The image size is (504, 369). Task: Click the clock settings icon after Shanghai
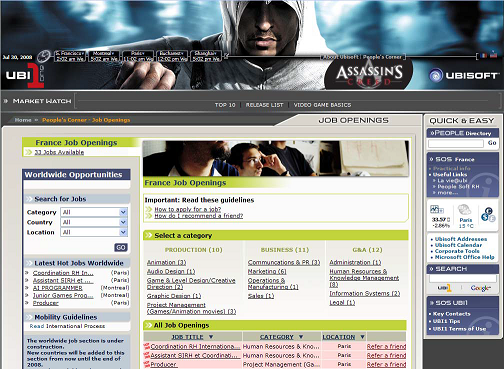click(x=226, y=56)
